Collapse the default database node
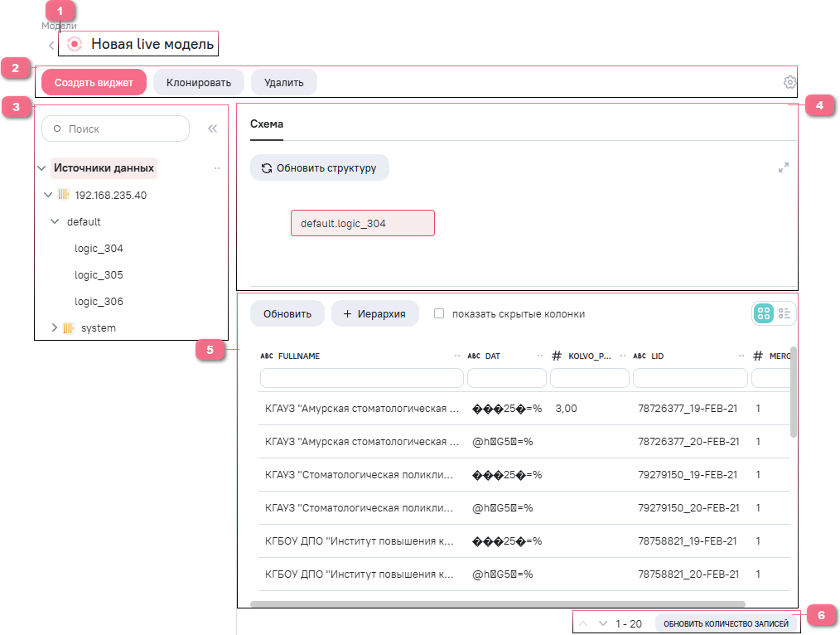This screenshot has width=840, height=635. tap(55, 221)
